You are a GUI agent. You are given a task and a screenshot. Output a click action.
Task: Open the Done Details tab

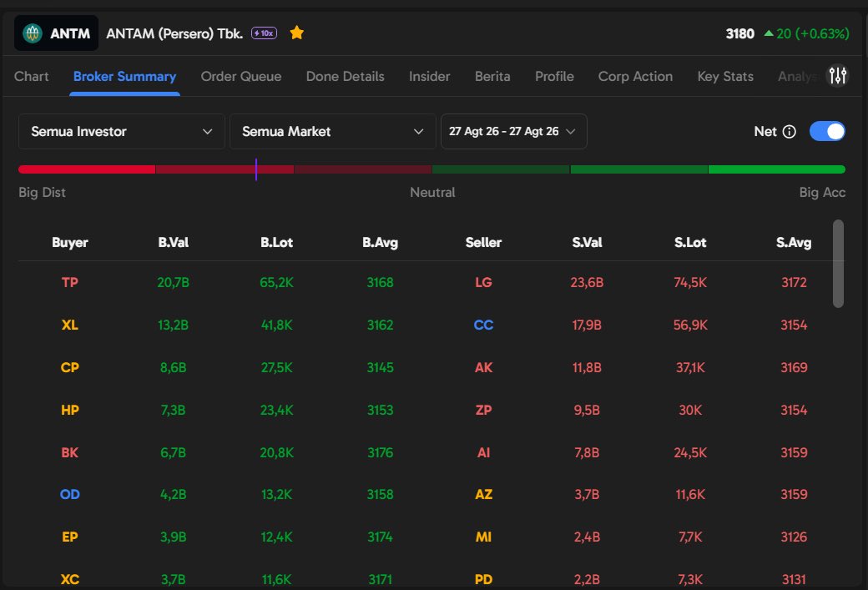tap(345, 77)
